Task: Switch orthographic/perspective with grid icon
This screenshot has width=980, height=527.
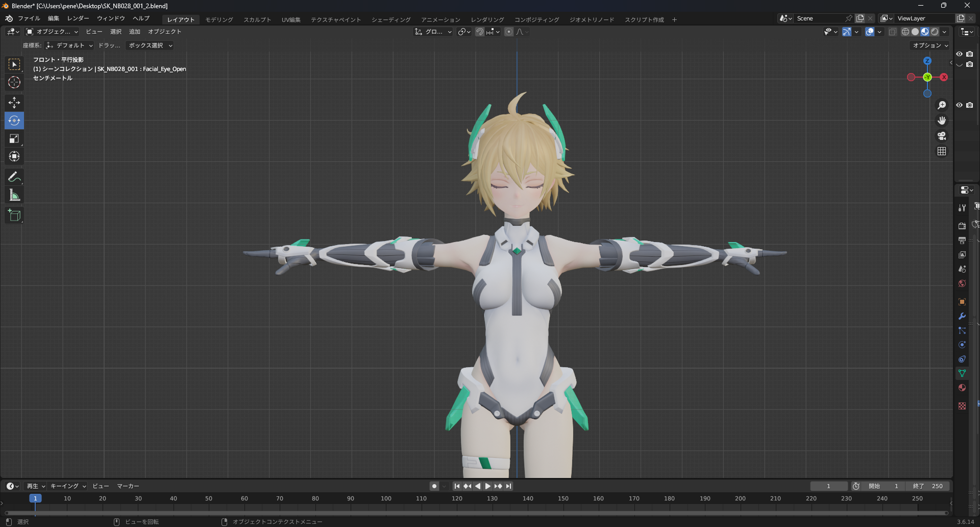Action: (942, 151)
